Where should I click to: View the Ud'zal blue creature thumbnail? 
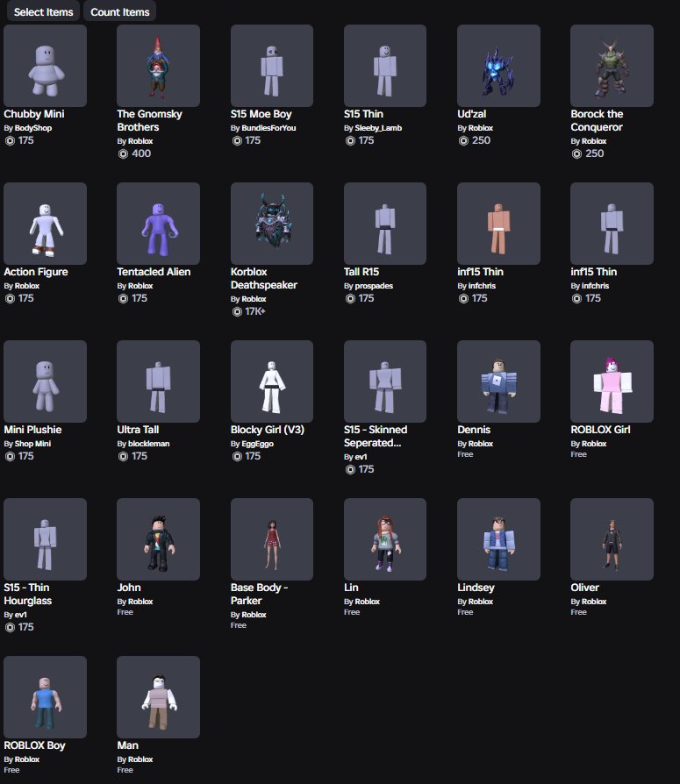pos(498,66)
